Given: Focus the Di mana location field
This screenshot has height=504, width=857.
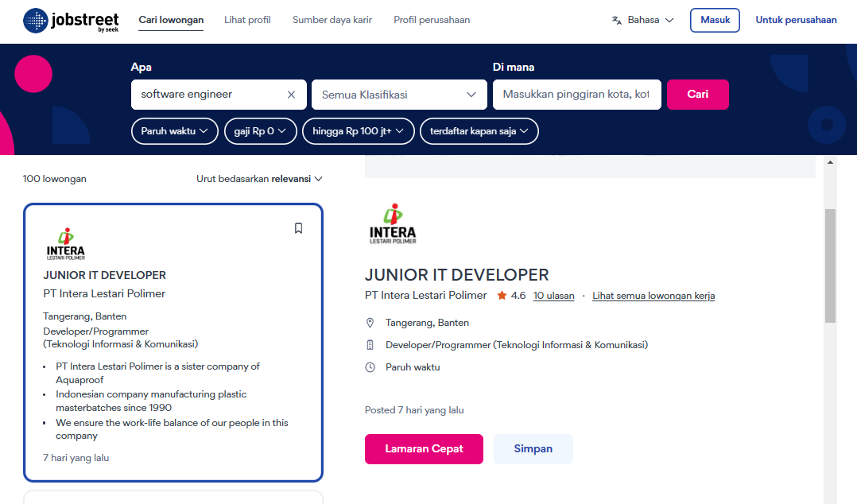Looking at the screenshot, I should (576, 95).
